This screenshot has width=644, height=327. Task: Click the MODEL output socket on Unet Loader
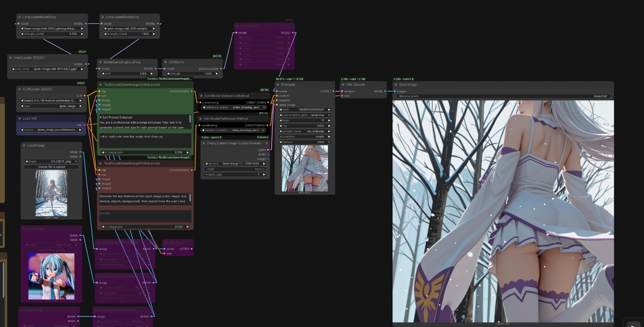[x=86, y=64]
